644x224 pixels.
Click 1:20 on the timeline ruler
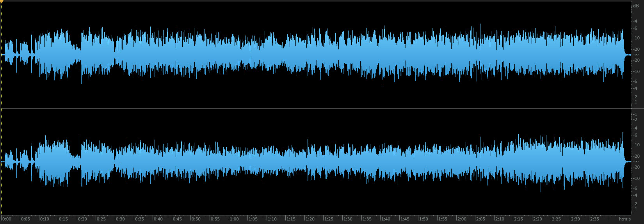point(310,219)
